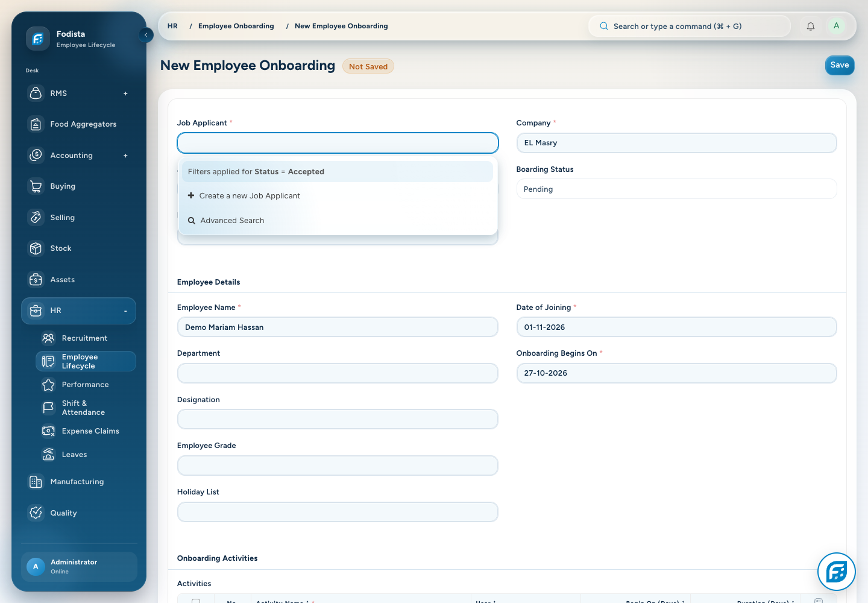Click the Employee Name field
The width and height of the screenshot is (868, 603).
coord(338,327)
